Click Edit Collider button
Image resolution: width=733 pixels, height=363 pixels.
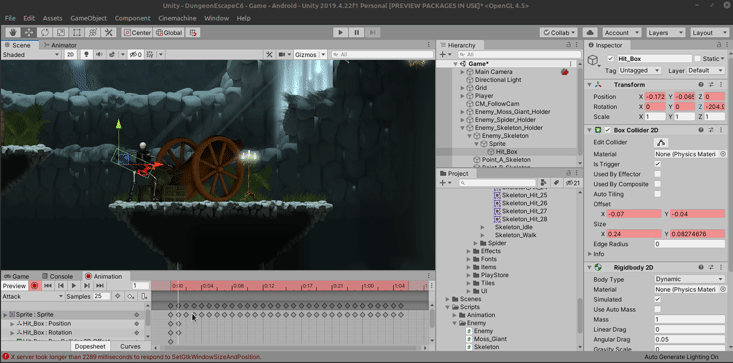click(x=661, y=142)
